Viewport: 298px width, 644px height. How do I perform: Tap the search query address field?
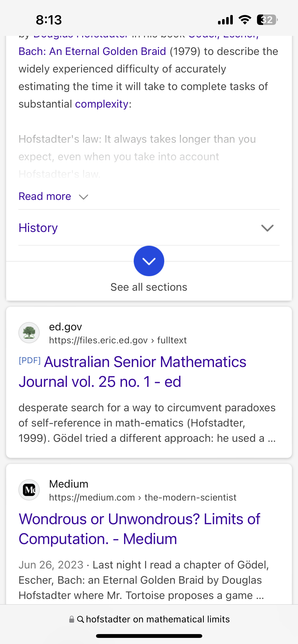click(149, 619)
